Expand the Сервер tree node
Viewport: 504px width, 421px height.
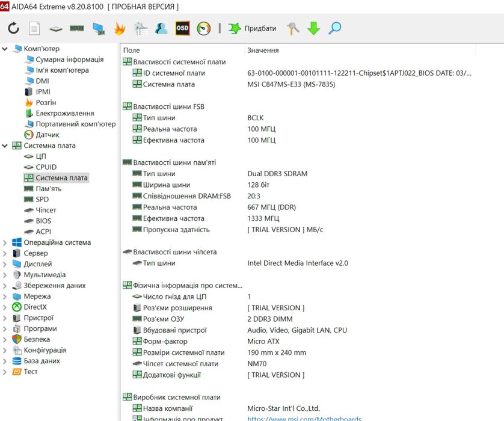point(5,253)
